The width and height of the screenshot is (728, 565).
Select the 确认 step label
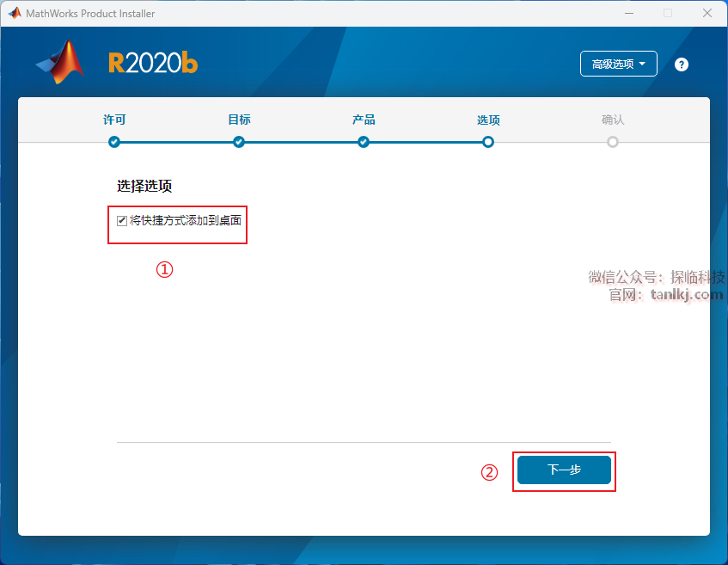pos(612,120)
